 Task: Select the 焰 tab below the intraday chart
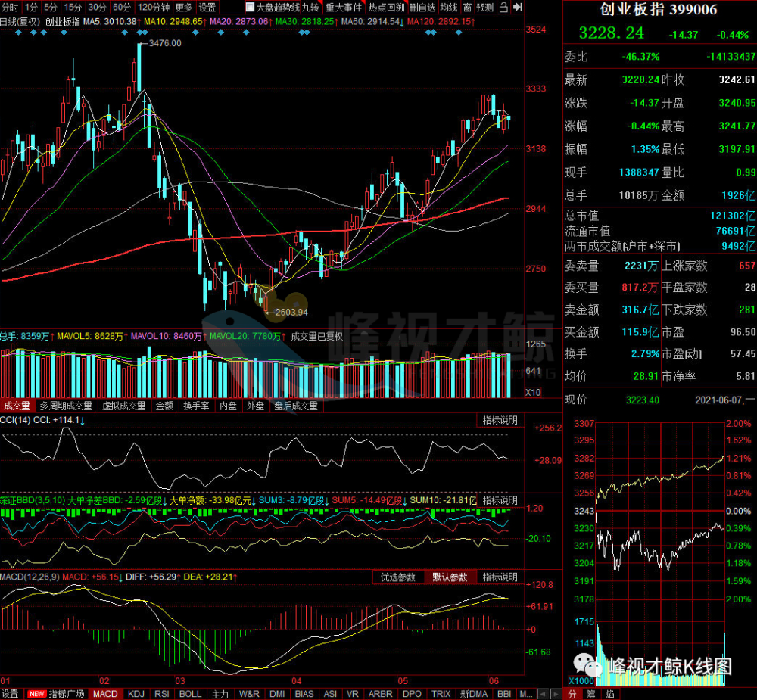609,694
